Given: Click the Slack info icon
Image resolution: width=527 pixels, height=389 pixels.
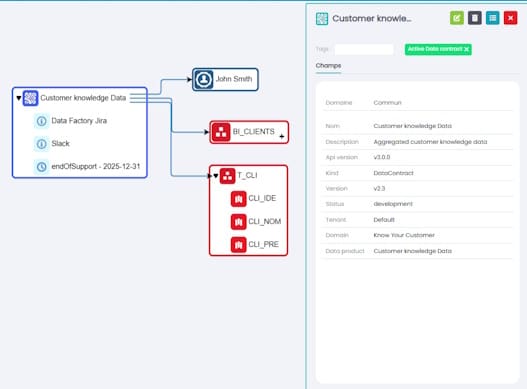Looking at the screenshot, I should click(x=42, y=144).
